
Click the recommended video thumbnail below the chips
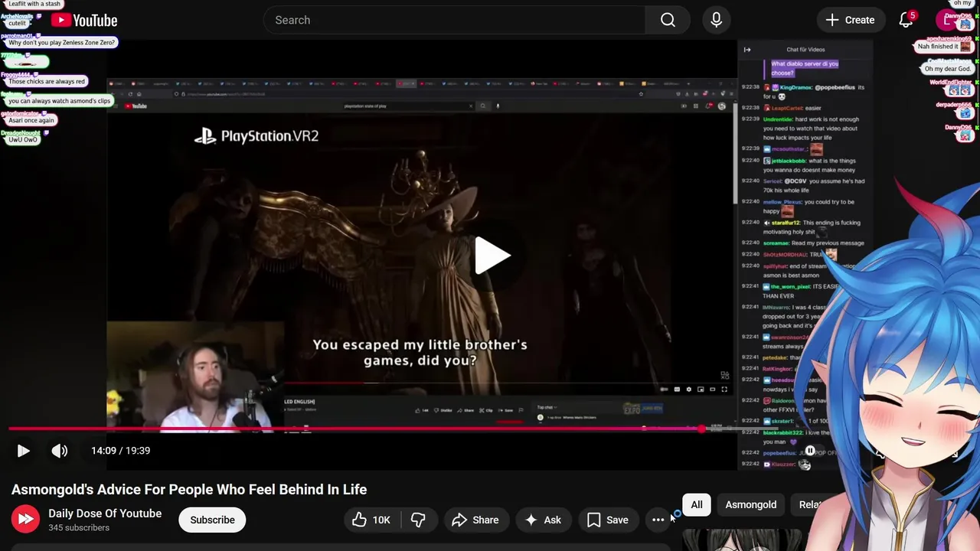click(741, 540)
